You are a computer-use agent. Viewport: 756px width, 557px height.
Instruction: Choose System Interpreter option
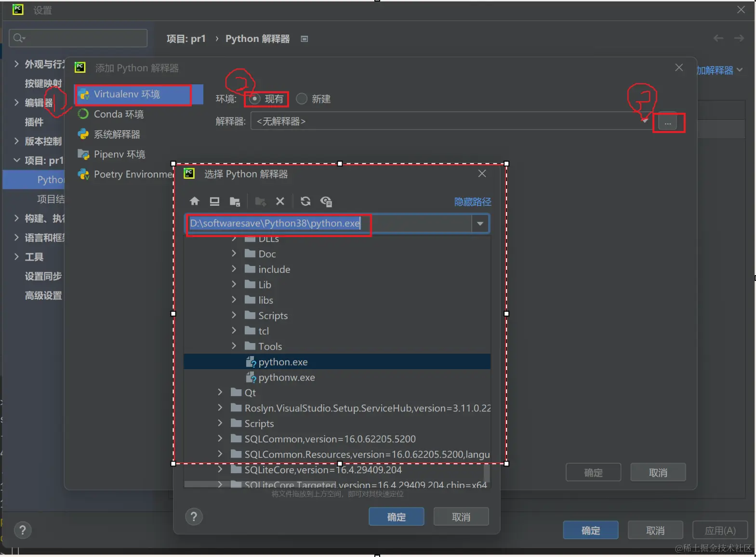(x=117, y=134)
